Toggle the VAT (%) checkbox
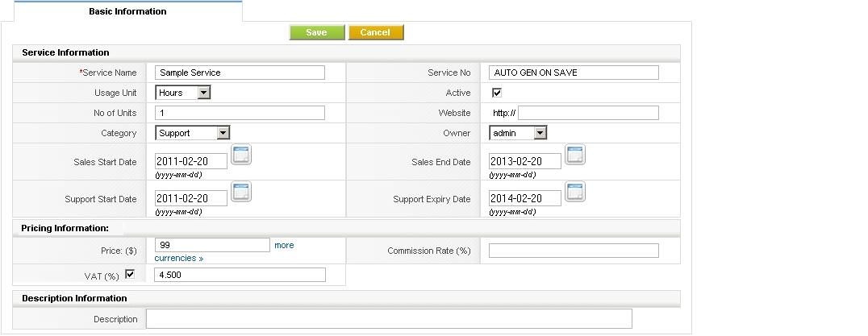This screenshot has width=868, height=336. tap(130, 273)
